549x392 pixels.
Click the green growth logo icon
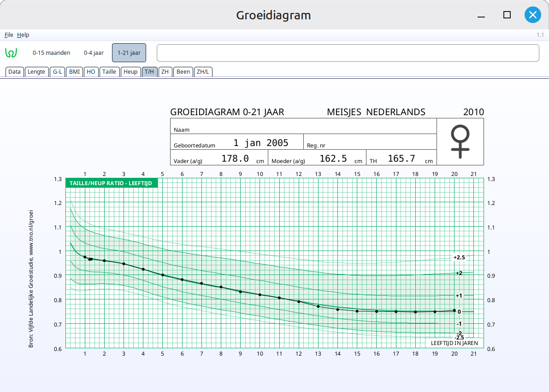11,53
